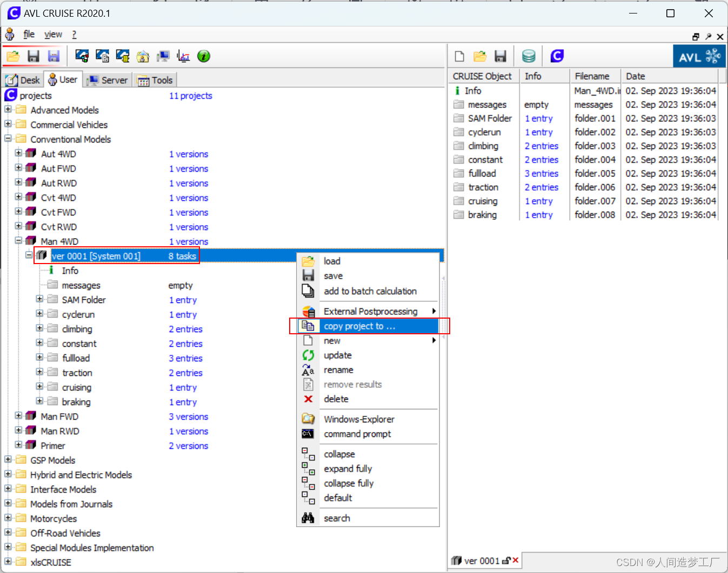Click the person icon left of file menu
Viewport: 728px width, 573px height.
(x=10, y=35)
